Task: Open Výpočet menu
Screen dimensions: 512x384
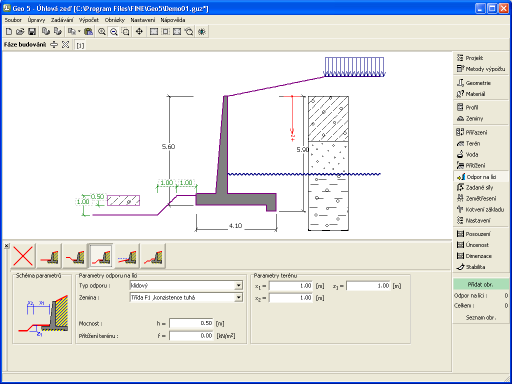Action: point(89,20)
